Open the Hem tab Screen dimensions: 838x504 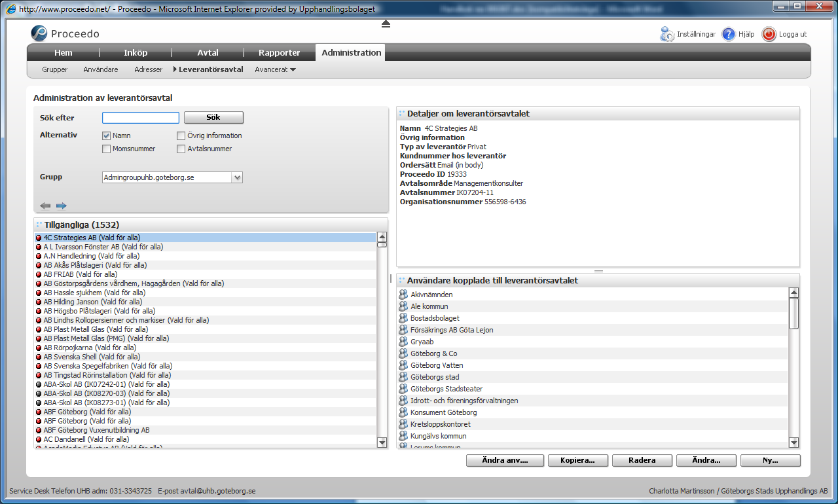pos(64,53)
